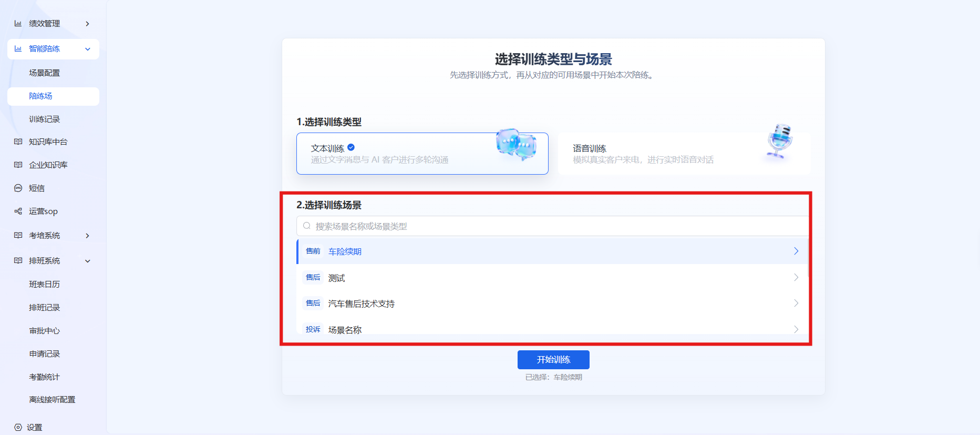Select the 文本训练 training type card
Image resolution: width=980 pixels, height=435 pixels.
tap(422, 154)
